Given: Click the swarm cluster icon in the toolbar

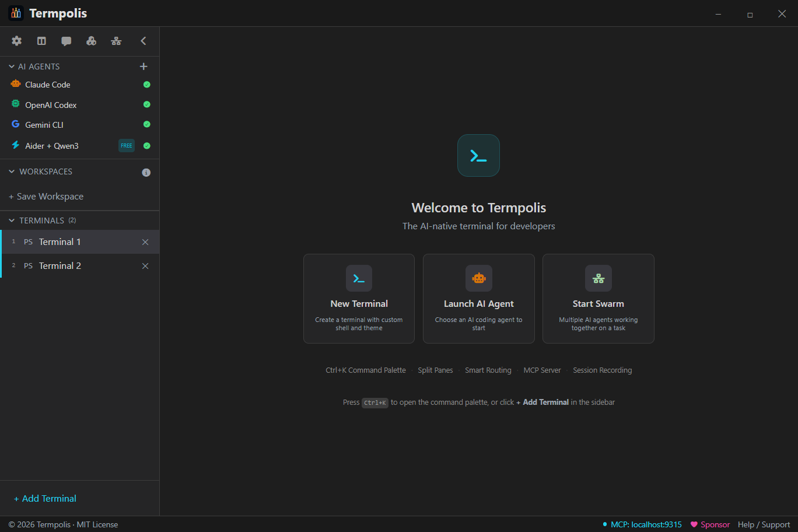Looking at the screenshot, I should (x=91, y=41).
